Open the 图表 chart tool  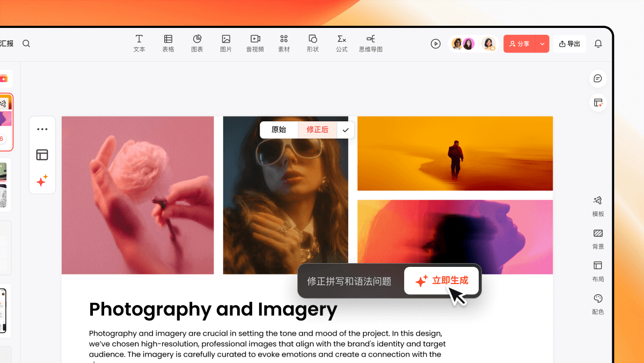[197, 43]
